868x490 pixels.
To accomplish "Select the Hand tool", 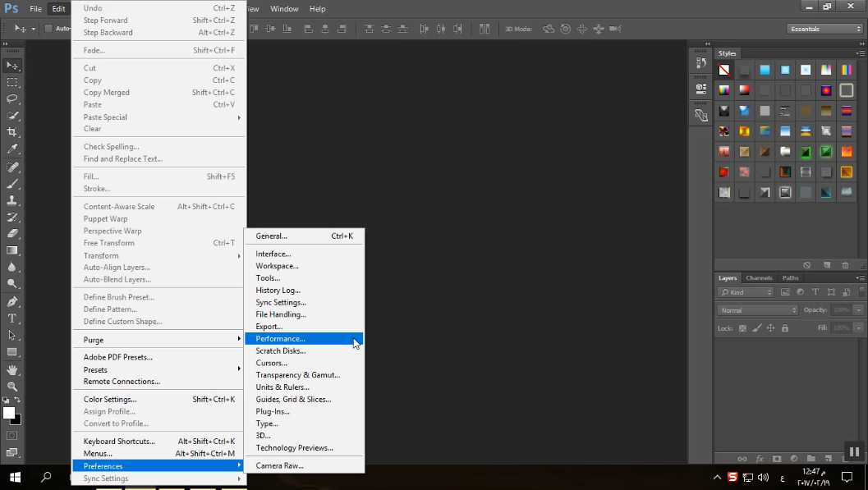I will tap(12, 370).
